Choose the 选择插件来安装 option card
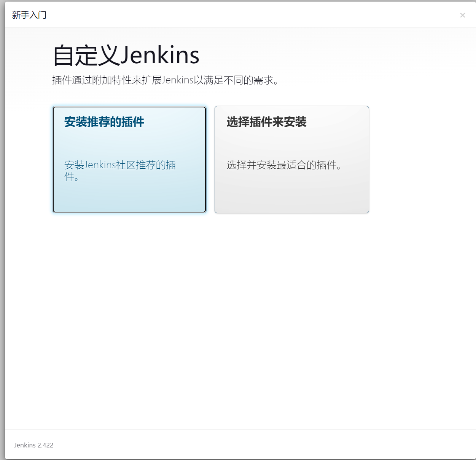The height and width of the screenshot is (460, 476). click(x=292, y=160)
